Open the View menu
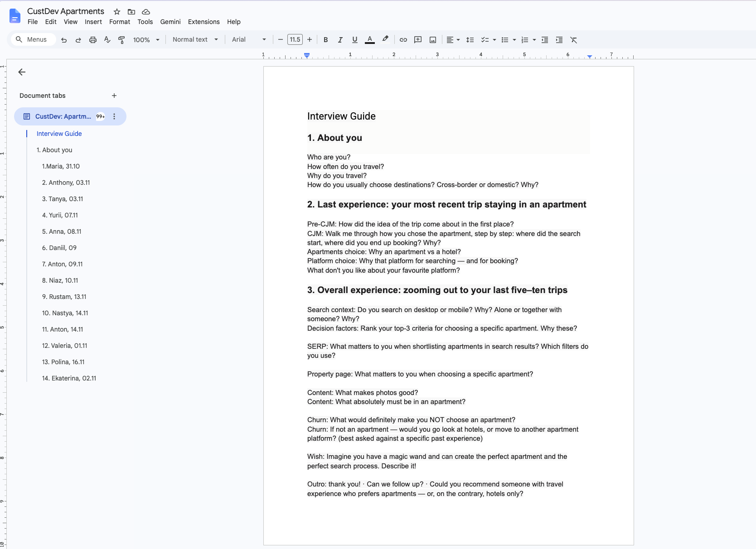This screenshot has height=549, width=756. pyautogui.click(x=71, y=22)
